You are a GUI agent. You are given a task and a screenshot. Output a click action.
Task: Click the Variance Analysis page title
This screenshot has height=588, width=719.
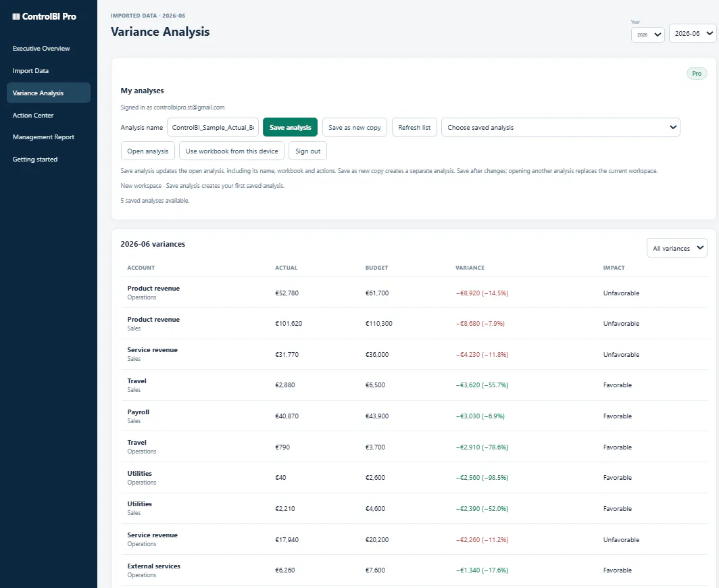tap(160, 32)
